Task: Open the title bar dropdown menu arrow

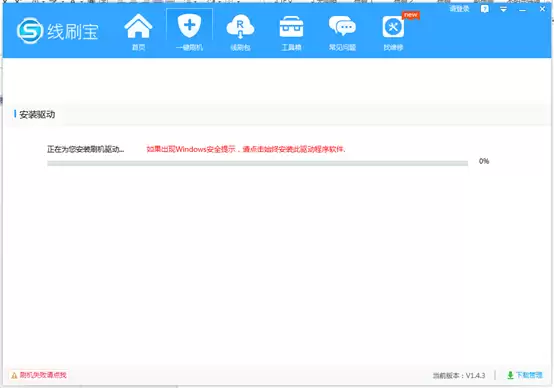Action: (503, 10)
